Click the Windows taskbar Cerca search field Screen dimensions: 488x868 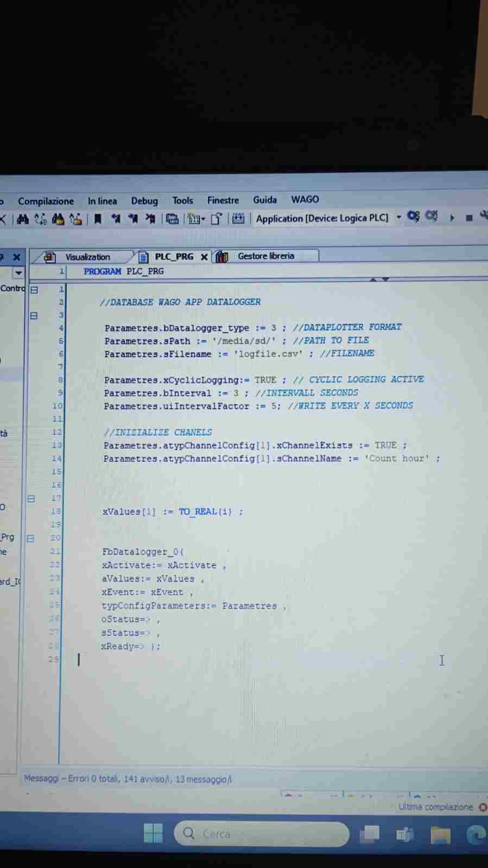[x=261, y=834]
